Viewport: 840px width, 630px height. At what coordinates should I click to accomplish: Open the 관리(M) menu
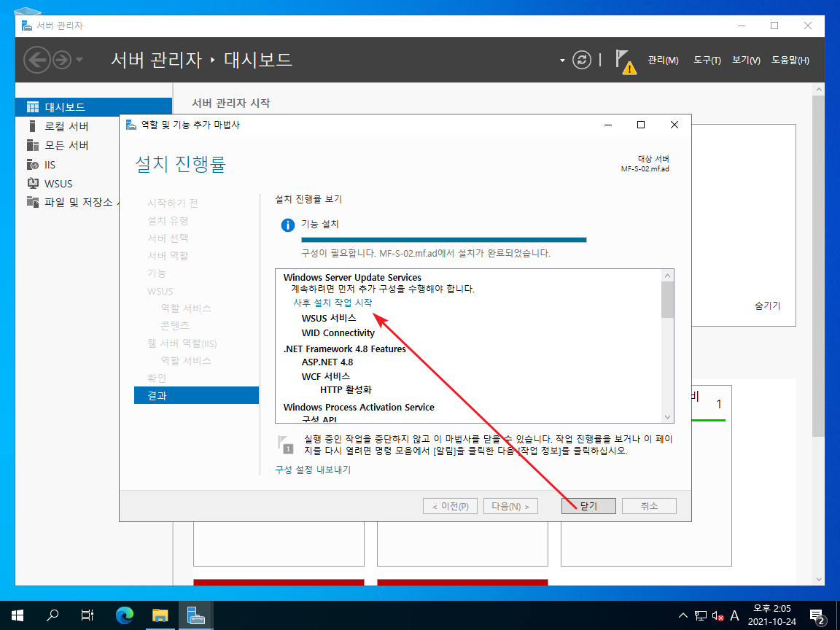(663, 60)
